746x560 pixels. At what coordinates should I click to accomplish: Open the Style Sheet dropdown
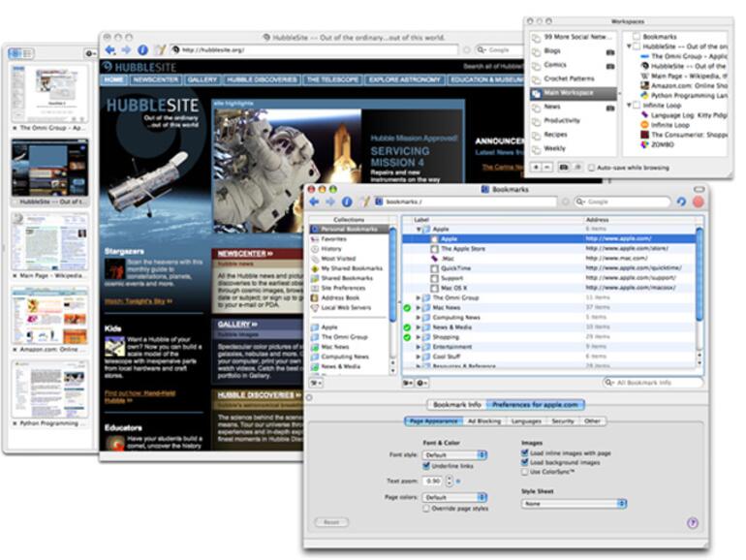tap(575, 504)
